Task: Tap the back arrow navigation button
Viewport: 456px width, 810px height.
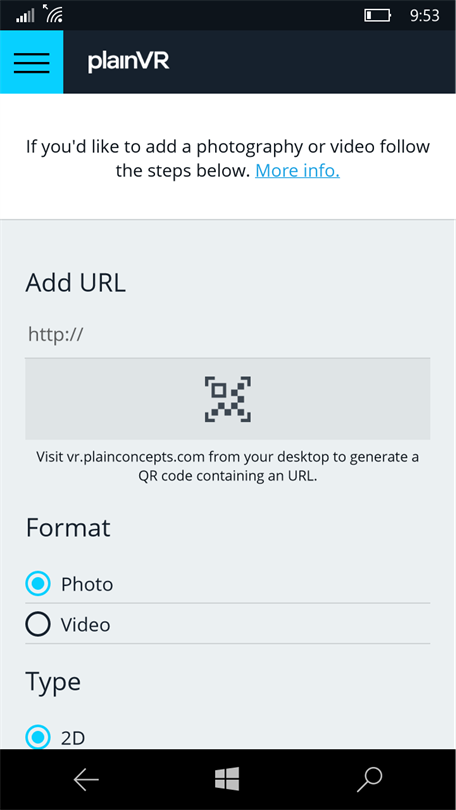Action: point(86,780)
